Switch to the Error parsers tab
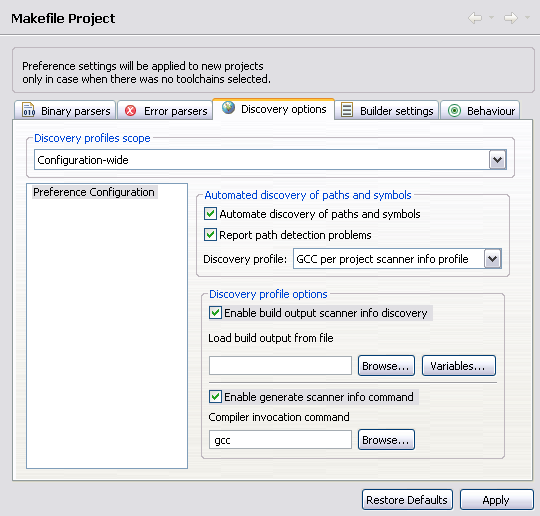 click(165, 110)
